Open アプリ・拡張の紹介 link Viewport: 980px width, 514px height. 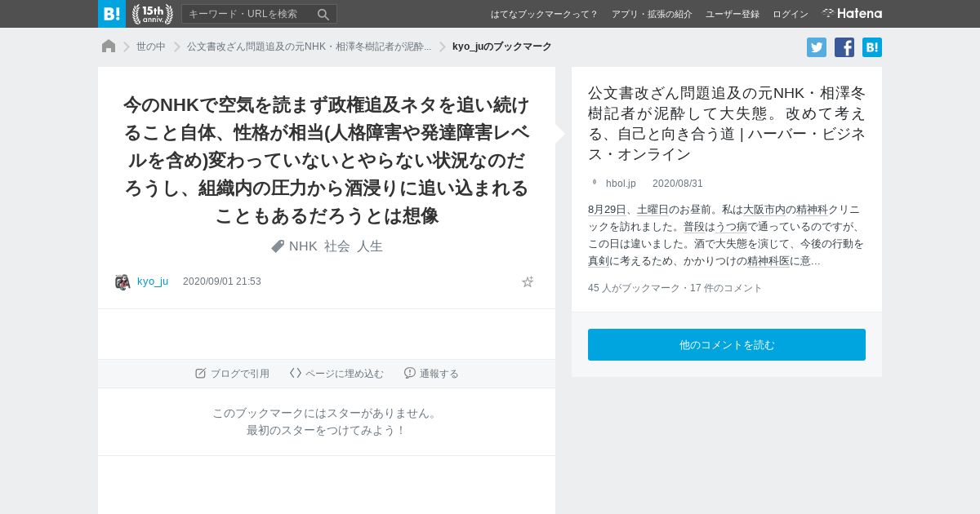652,14
